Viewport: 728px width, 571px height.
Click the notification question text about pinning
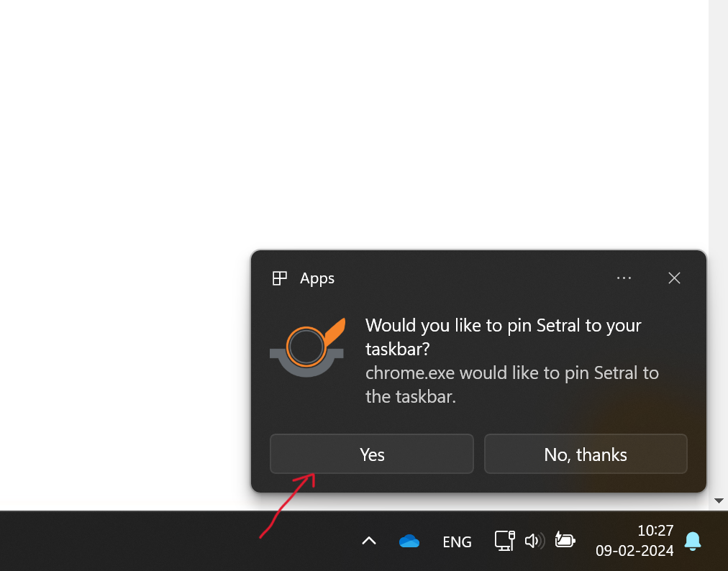503,337
